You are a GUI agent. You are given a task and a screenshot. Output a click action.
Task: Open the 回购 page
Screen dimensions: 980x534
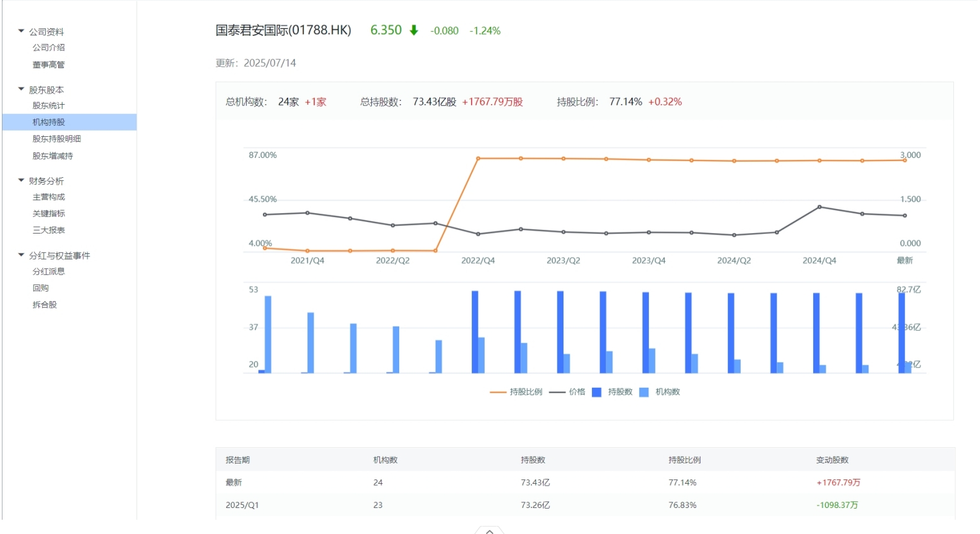[x=40, y=288]
